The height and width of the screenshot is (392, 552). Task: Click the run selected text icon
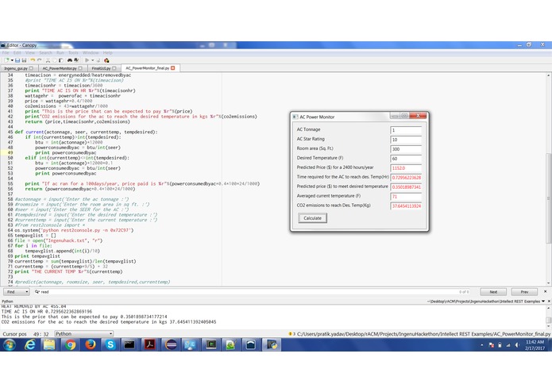tap(98, 60)
